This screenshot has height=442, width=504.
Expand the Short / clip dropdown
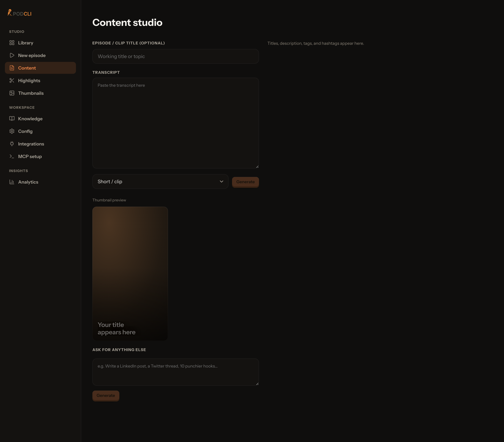click(x=160, y=182)
